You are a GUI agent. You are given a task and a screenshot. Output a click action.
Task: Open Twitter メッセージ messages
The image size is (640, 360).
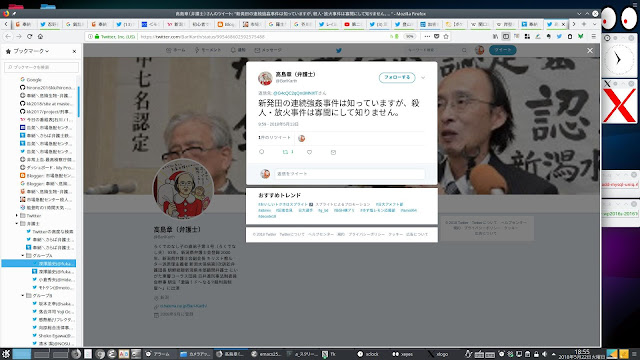268,50
